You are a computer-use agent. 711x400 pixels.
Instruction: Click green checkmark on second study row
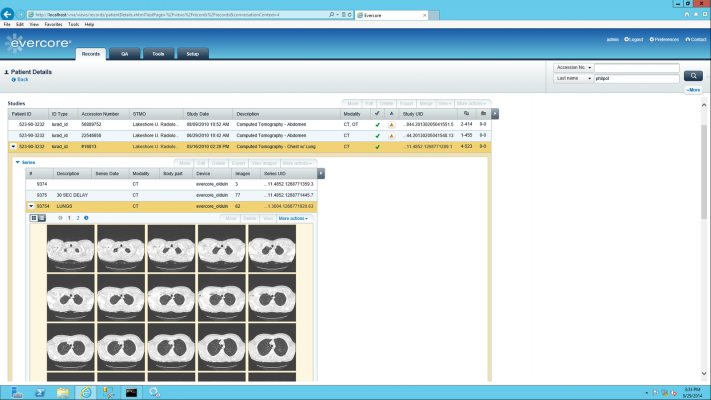point(377,135)
